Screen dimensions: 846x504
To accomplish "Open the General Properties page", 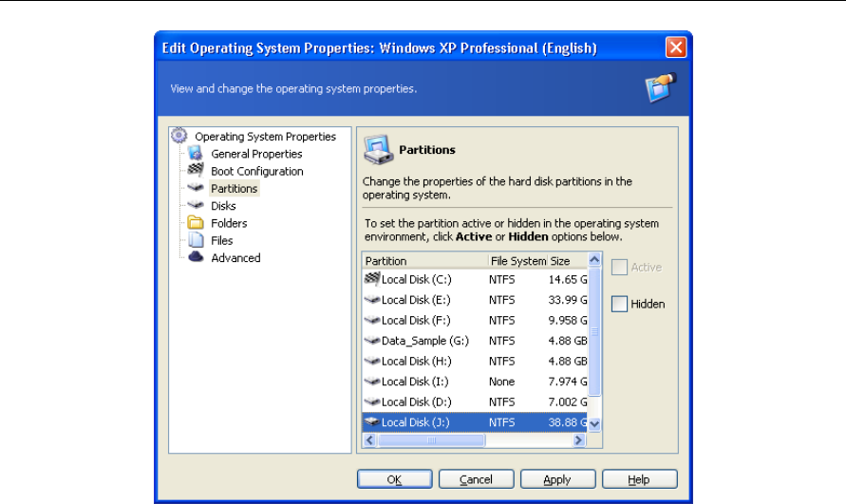I will pos(256,154).
